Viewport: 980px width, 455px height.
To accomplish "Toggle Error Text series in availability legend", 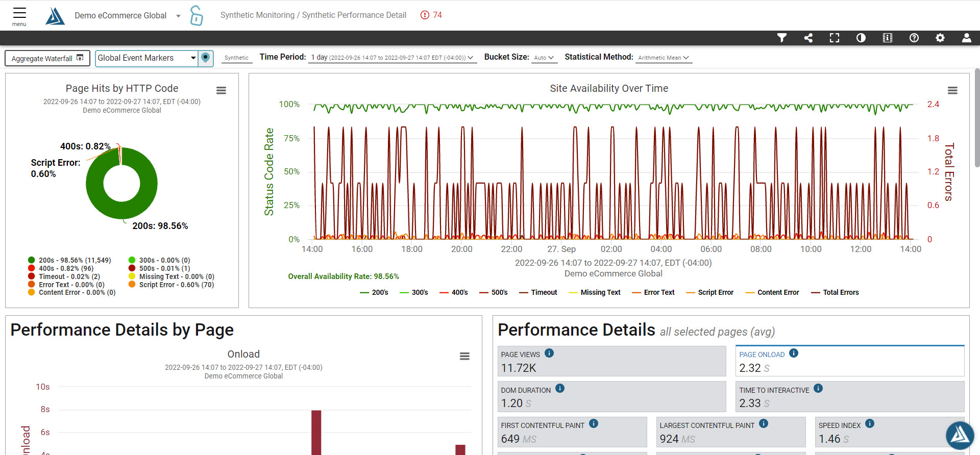I will pos(653,292).
